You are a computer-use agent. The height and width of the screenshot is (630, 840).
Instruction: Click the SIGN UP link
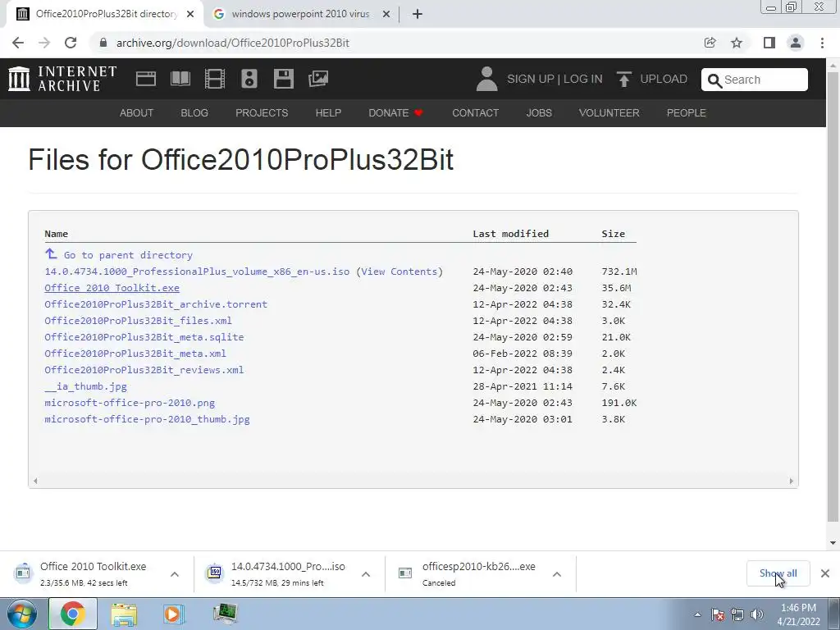coord(531,79)
